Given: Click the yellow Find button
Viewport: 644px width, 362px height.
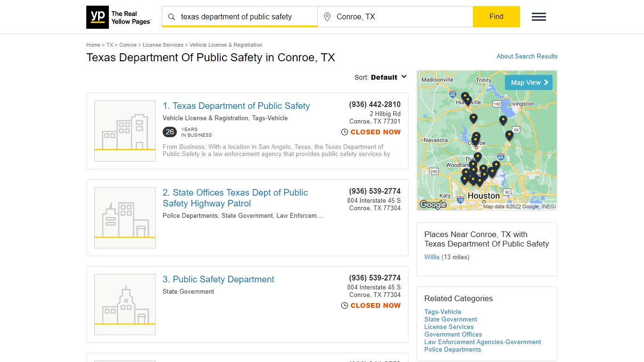Looking at the screenshot, I should pos(496,16).
